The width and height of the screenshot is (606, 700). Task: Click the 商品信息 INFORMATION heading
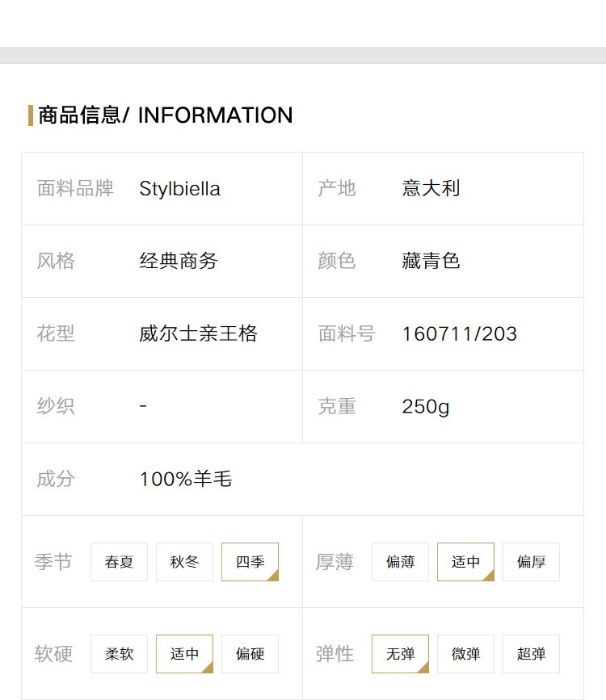pyautogui.click(x=166, y=115)
